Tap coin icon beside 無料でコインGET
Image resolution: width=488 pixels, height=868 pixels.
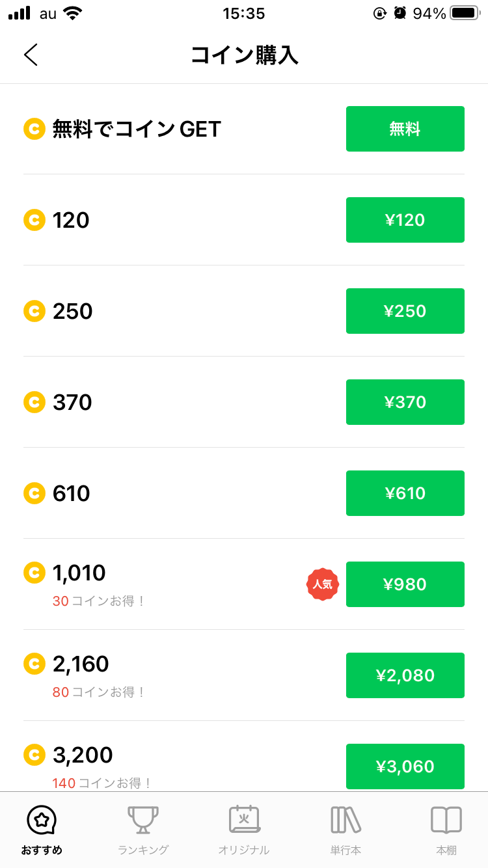34,129
